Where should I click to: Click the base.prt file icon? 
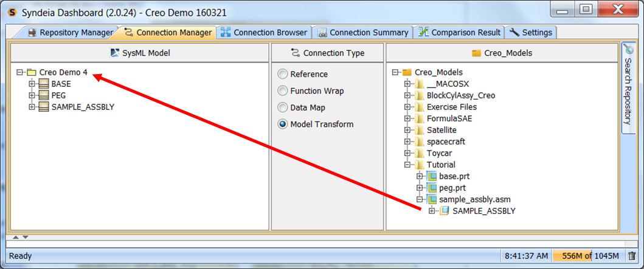[432, 176]
